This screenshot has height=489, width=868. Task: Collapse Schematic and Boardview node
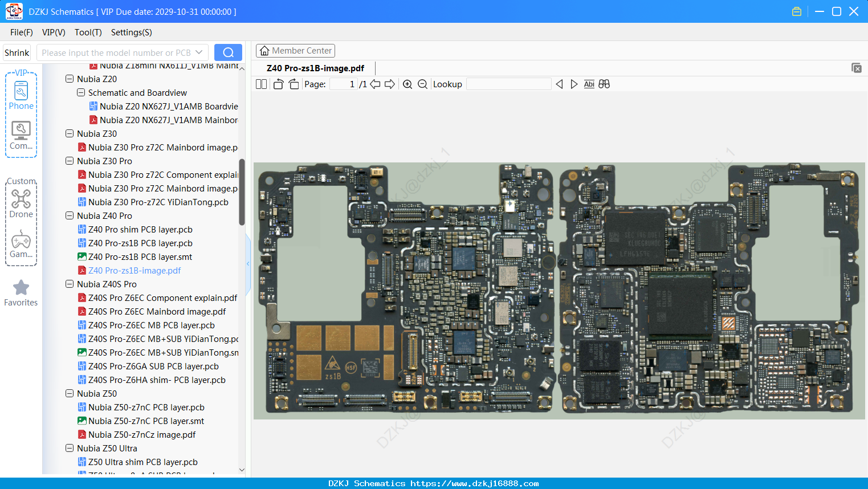point(81,93)
